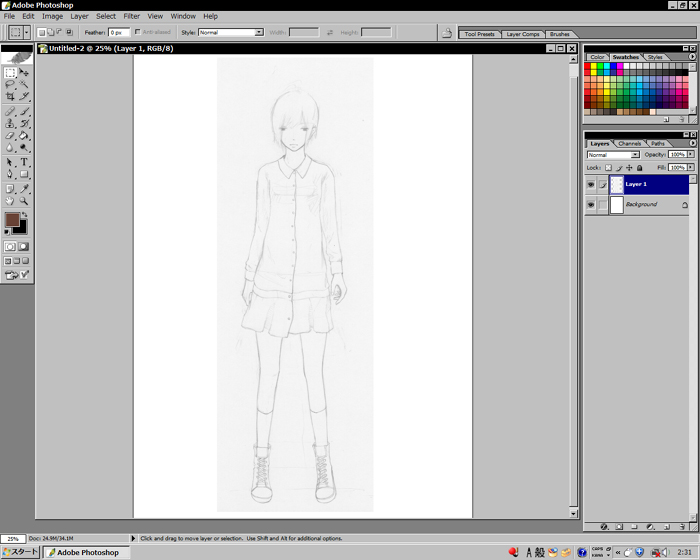Toggle the lock transparent pixels option
Viewport: 700px width, 560px height.
tap(609, 168)
